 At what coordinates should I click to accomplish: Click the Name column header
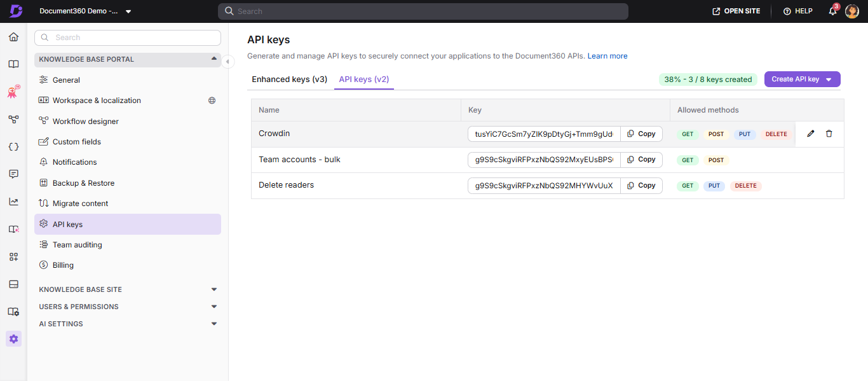point(356,110)
